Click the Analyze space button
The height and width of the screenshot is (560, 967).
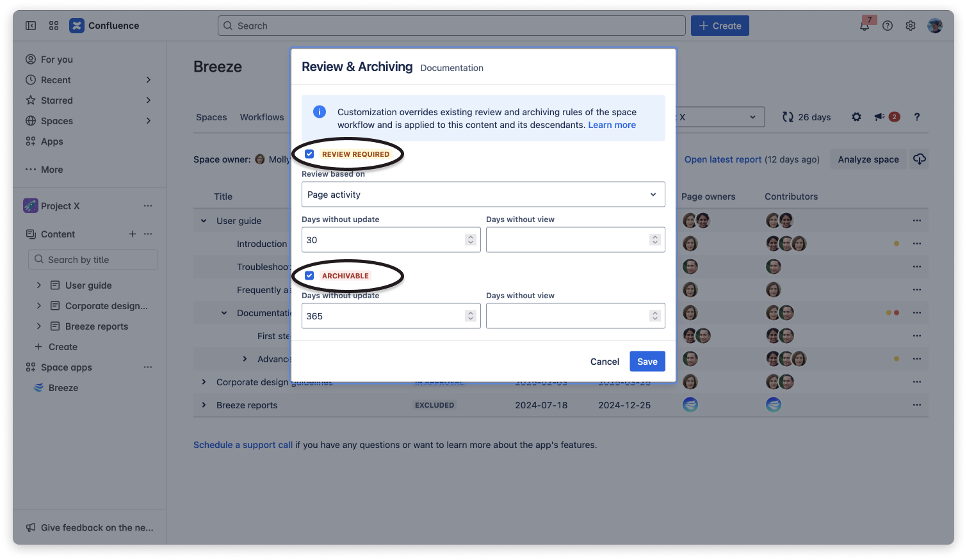pyautogui.click(x=868, y=159)
